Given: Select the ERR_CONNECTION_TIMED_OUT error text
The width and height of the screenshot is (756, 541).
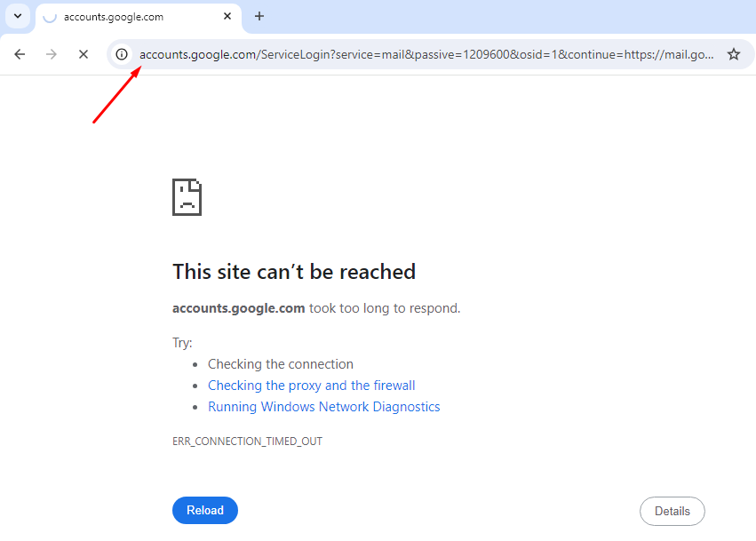Looking at the screenshot, I should point(247,440).
